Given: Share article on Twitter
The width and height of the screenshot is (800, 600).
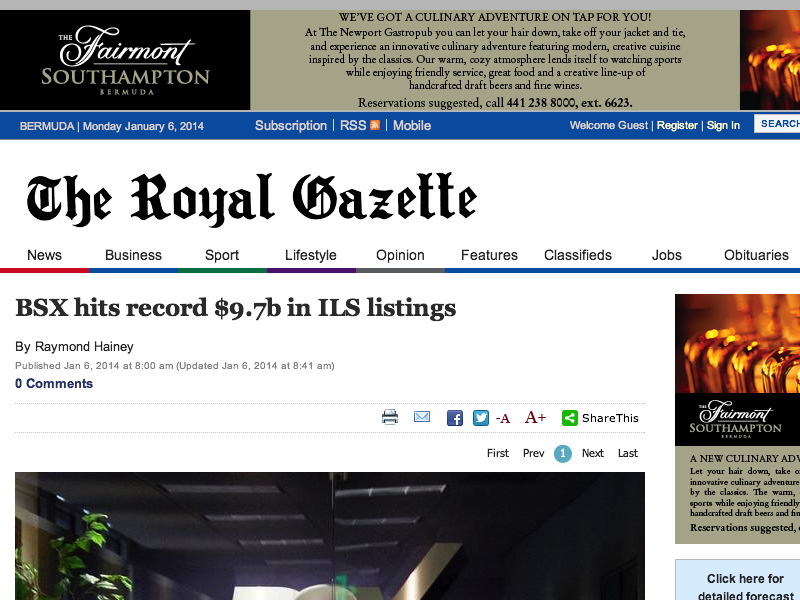Looking at the screenshot, I should [x=481, y=418].
